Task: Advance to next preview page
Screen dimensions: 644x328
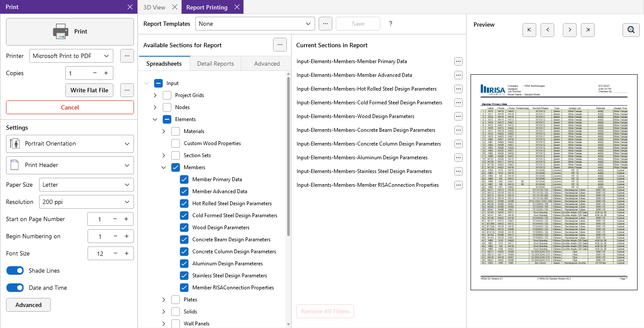Action: (x=569, y=30)
